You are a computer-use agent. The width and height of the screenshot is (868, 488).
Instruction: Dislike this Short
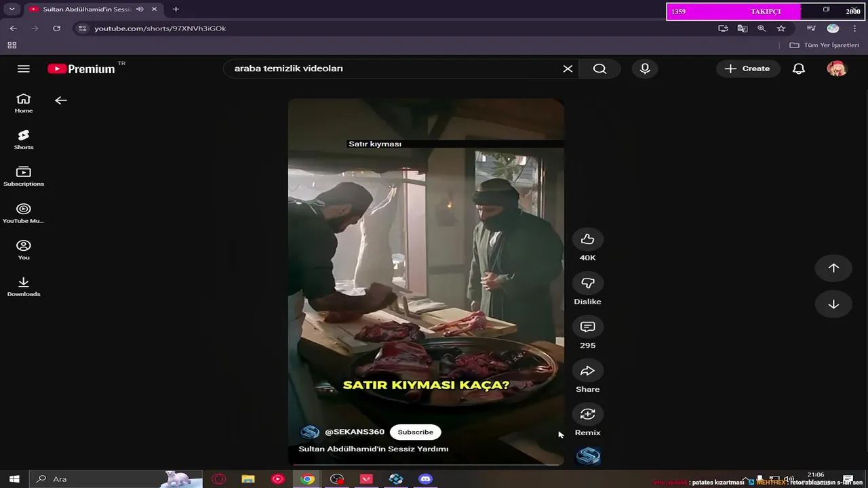tap(587, 283)
